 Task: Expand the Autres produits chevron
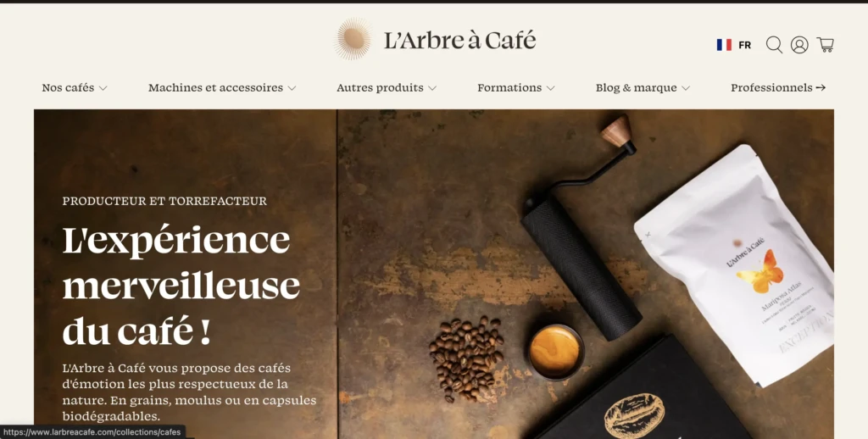(x=432, y=88)
